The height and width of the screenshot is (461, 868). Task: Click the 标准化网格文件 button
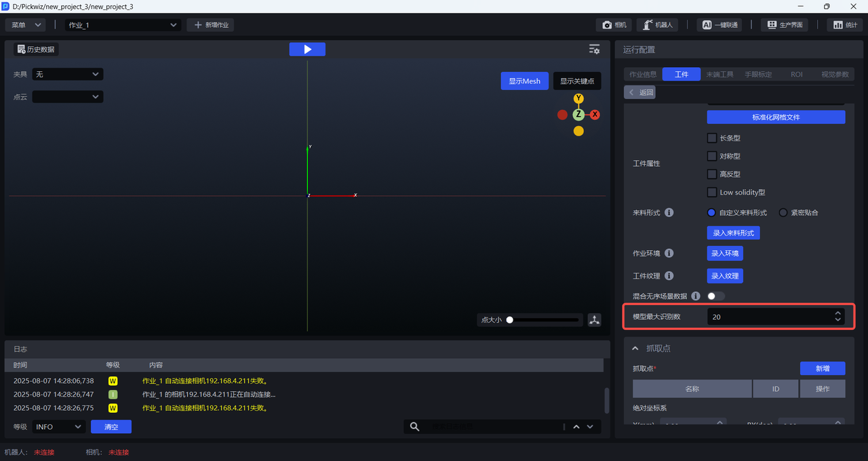coord(776,117)
